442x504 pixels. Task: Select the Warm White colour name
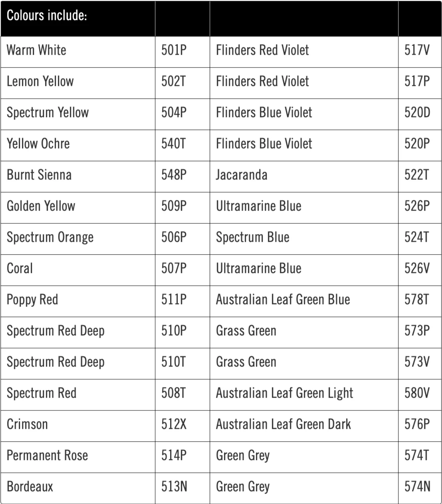coord(36,50)
